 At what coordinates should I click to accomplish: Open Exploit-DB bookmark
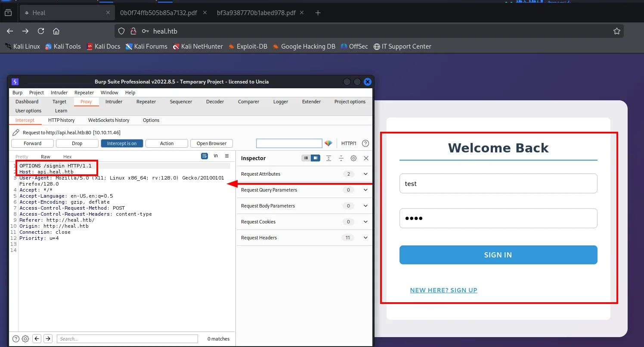tap(248, 46)
